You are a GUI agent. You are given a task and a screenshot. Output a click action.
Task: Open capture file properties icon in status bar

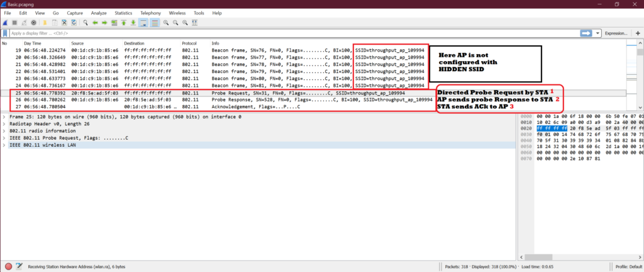(19, 266)
